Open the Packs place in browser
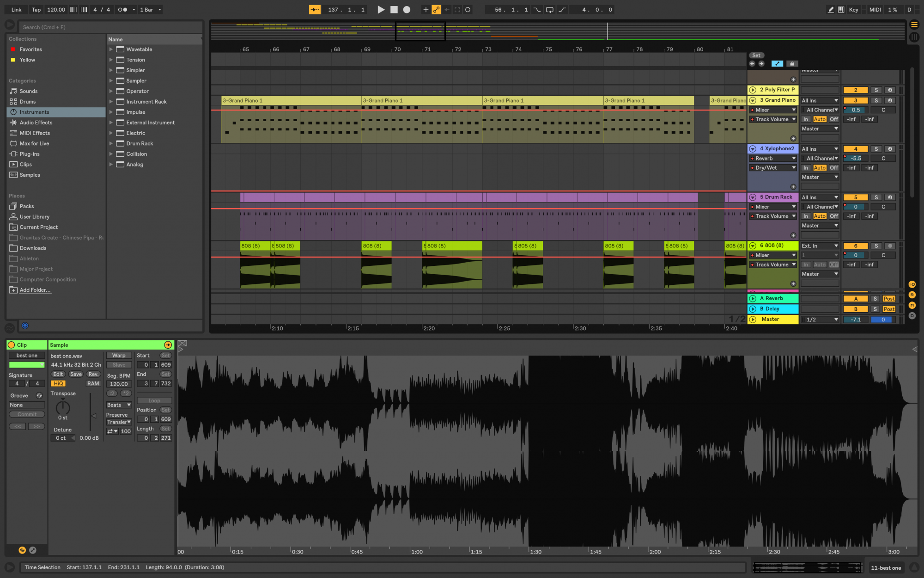This screenshot has width=924, height=578. point(27,206)
